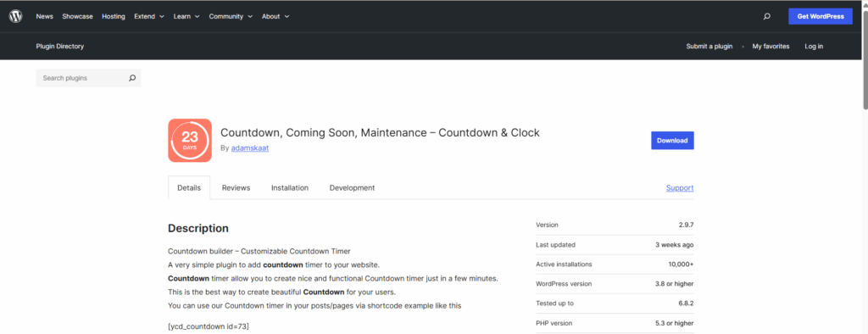Click the Description heading
This screenshot has width=868, height=334.
(x=198, y=228)
